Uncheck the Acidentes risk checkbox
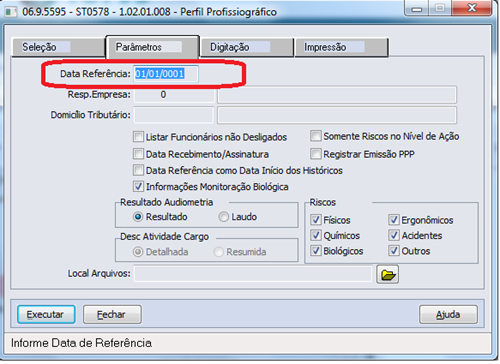This screenshot has height=364, width=500. pyautogui.click(x=394, y=235)
